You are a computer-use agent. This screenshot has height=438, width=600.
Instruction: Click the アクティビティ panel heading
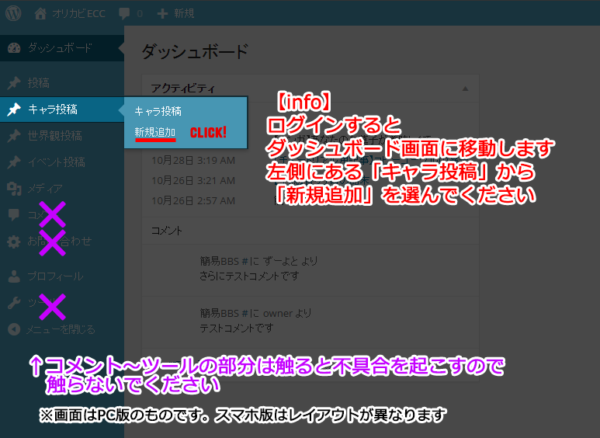point(183,89)
